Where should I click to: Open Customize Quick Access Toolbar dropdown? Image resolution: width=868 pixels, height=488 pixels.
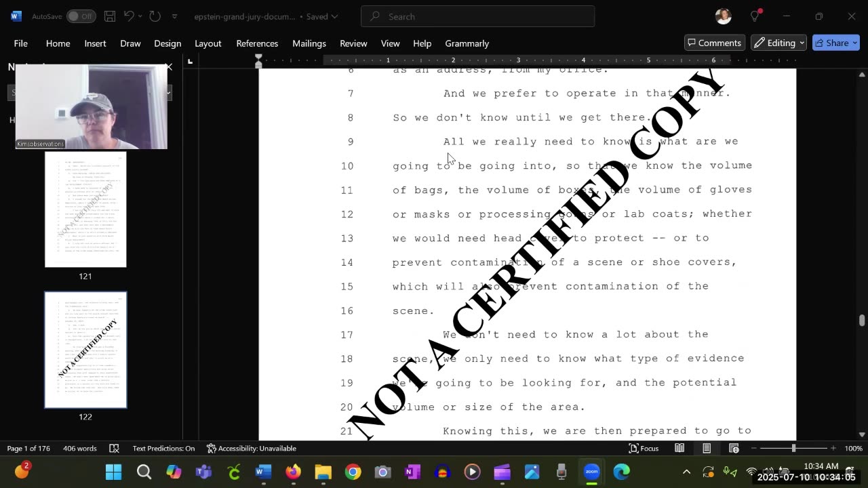(x=174, y=16)
